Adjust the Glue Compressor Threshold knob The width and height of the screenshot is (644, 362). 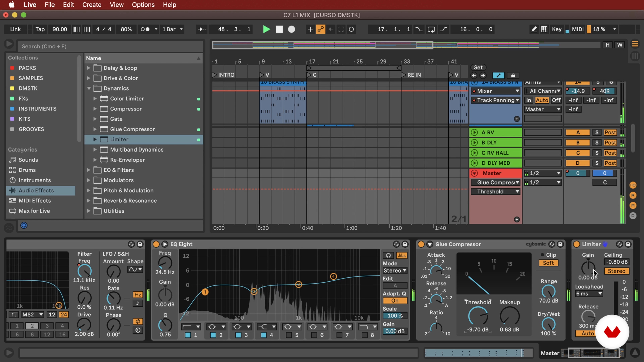(478, 316)
